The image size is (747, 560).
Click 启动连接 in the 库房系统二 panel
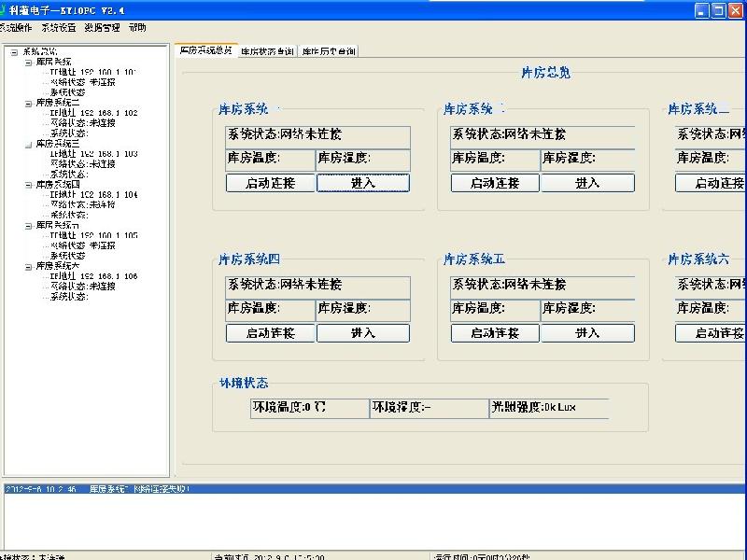pyautogui.click(x=495, y=183)
